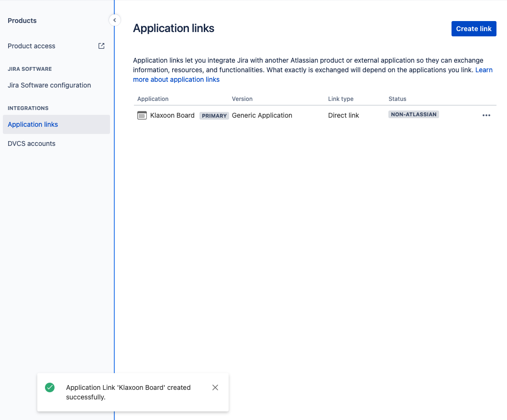The height and width of the screenshot is (420, 507).
Task: Collapse the left sidebar with the chevron
Action: pos(114,20)
